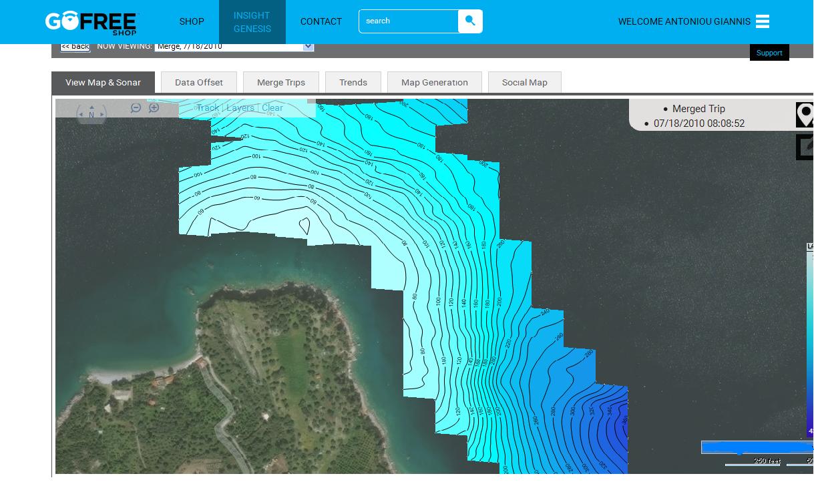
Task: Zoom out the map with the minus magnifier
Action: coord(136,107)
